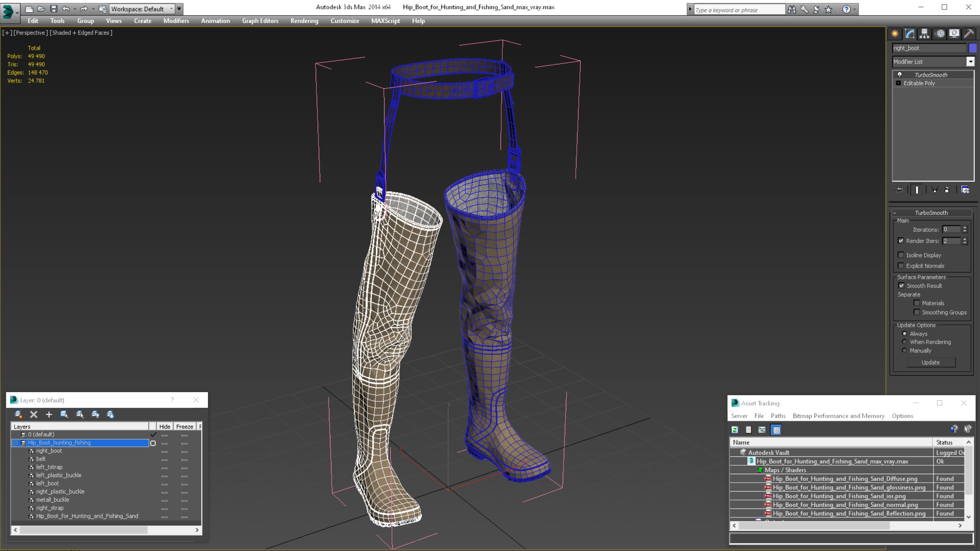Click Make Unique icon below modifier stack
Screen dimensions: 980x551
coord(934,189)
